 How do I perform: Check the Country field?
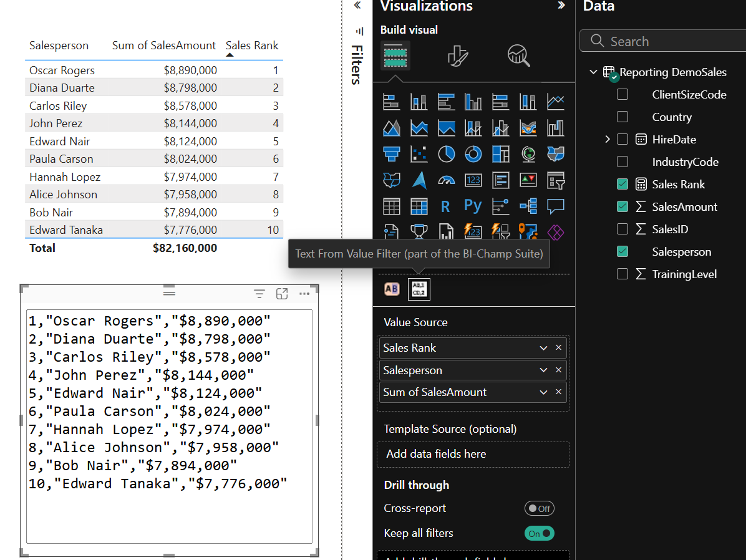pyautogui.click(x=622, y=117)
